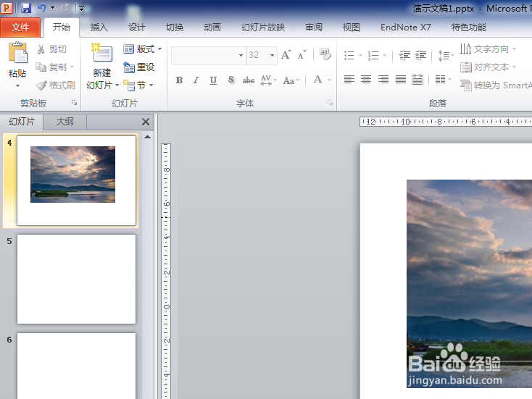Click the 转换为 SmartArt button

click(496, 85)
